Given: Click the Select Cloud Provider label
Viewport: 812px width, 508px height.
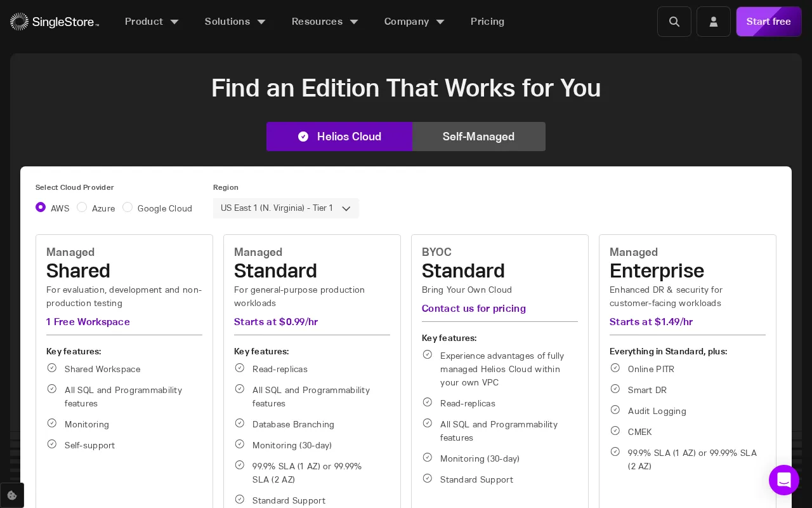Looking at the screenshot, I should (x=75, y=187).
